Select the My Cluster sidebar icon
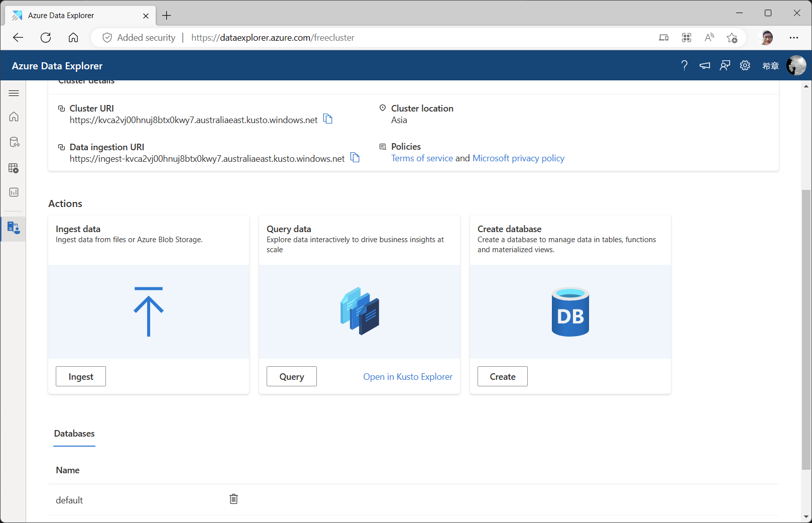Screen dimensions: 812x523 coord(14,229)
